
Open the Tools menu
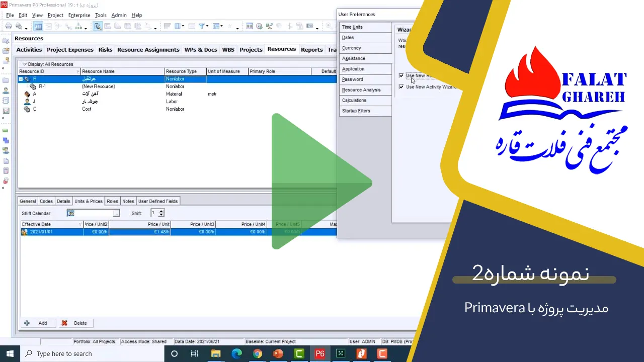[x=101, y=15]
